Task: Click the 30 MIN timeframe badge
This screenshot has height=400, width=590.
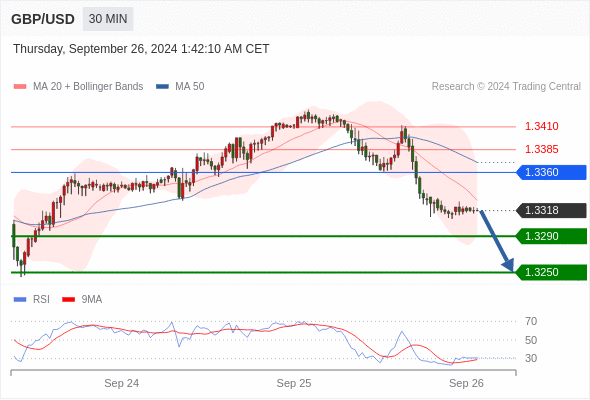Action: click(x=108, y=19)
